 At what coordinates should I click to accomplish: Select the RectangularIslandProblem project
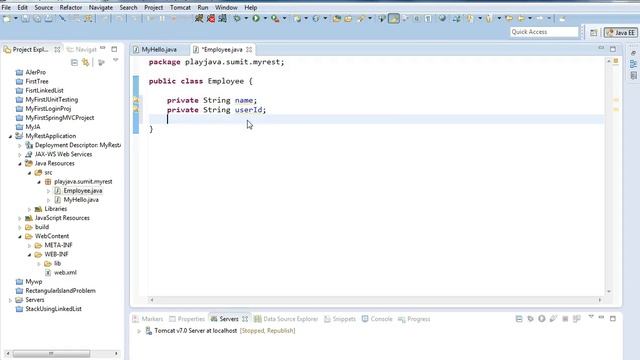point(56,291)
